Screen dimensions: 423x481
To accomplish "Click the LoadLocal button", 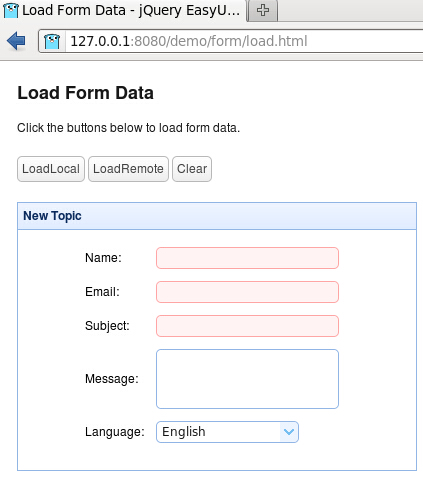I will tap(51, 169).
